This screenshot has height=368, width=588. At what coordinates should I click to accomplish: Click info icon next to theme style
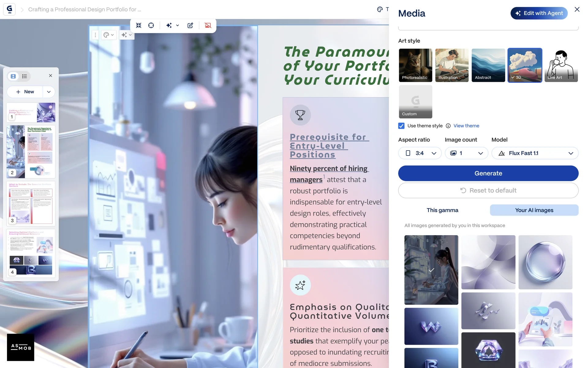pyautogui.click(x=448, y=126)
